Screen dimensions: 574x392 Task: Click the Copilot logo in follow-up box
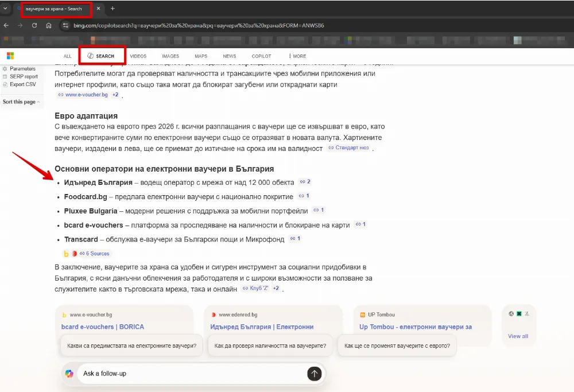[69, 373]
